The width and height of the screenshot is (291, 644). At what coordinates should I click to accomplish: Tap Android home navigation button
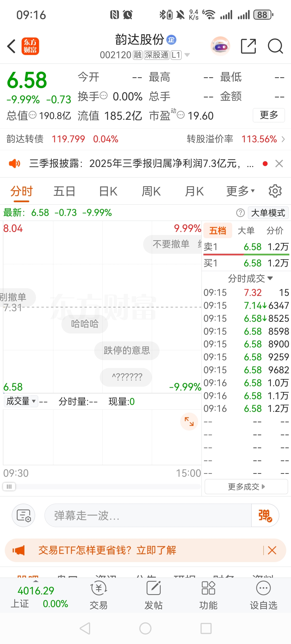tap(145, 628)
